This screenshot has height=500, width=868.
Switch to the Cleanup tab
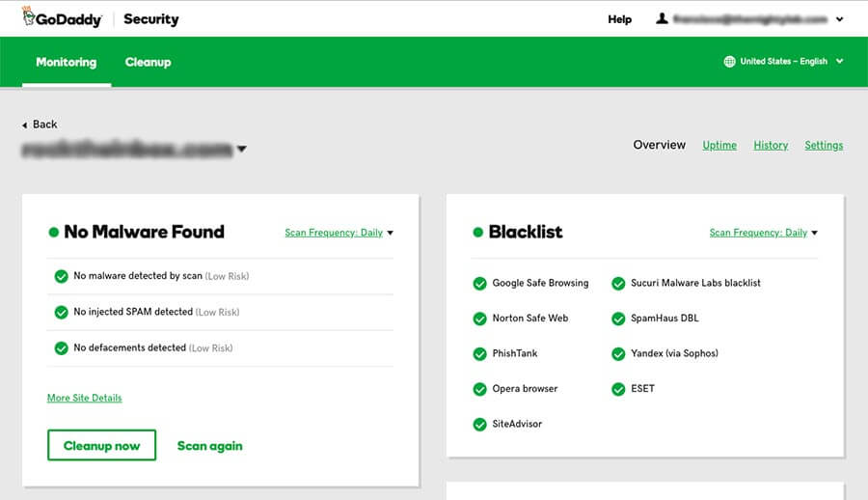click(x=148, y=62)
